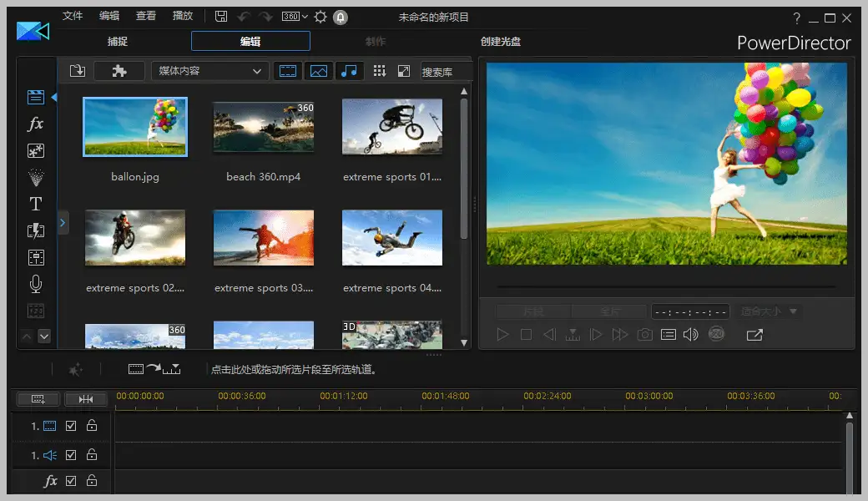
Task: Open the Particle Room panel
Action: pos(35,177)
